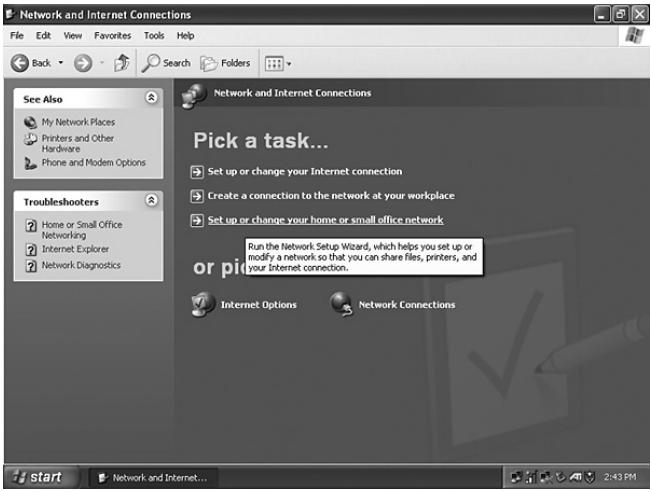
Task: Open the Forward history dropdown arrow
Action: click(x=102, y=63)
